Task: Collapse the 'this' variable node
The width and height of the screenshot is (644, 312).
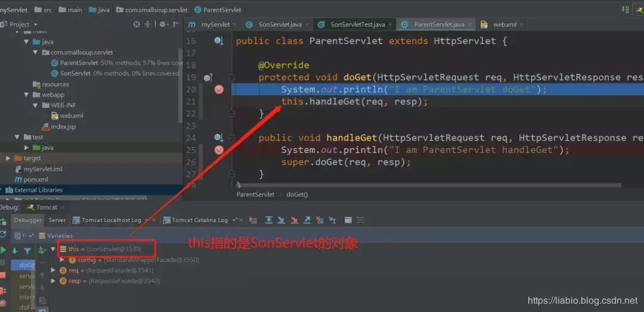Action: pos(52,249)
